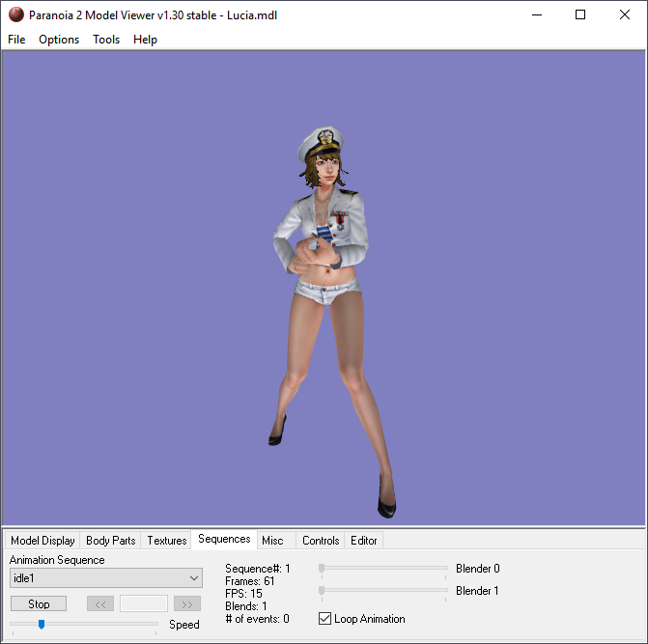
Task: Close the Model Viewer window
Action: coord(625,14)
